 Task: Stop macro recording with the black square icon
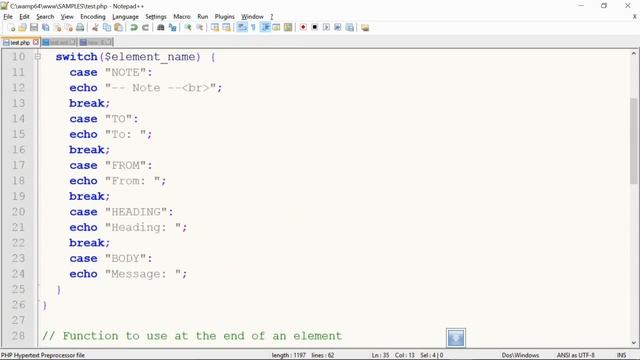coord(315,27)
